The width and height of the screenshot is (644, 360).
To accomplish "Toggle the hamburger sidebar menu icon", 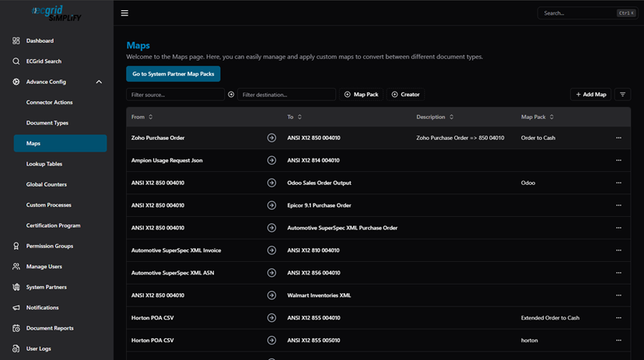I will coord(124,13).
